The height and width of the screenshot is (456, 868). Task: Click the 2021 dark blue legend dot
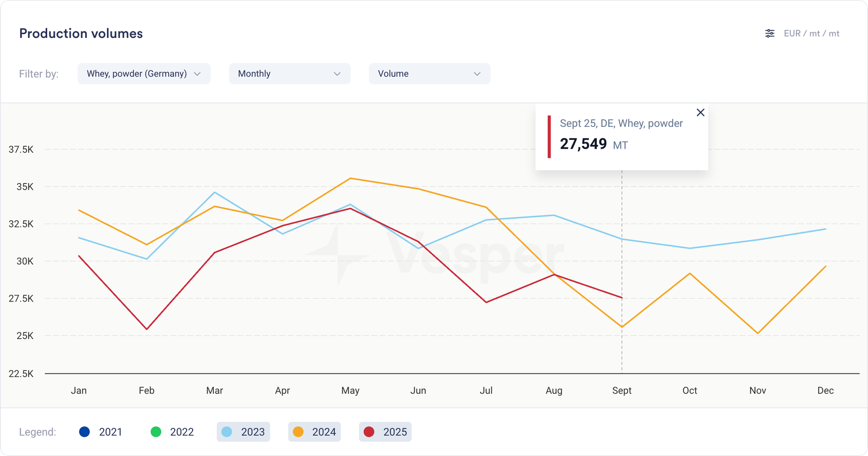85,432
